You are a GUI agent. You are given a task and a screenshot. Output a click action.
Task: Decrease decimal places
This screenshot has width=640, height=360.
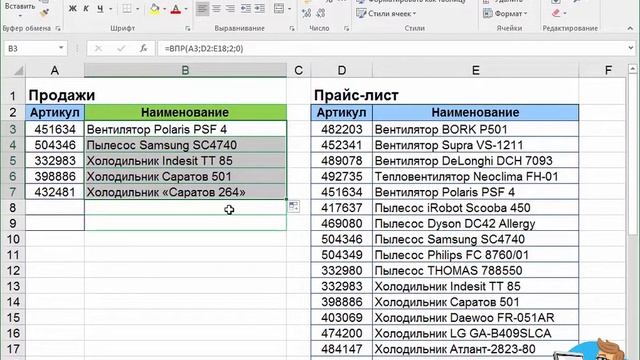pos(321,13)
